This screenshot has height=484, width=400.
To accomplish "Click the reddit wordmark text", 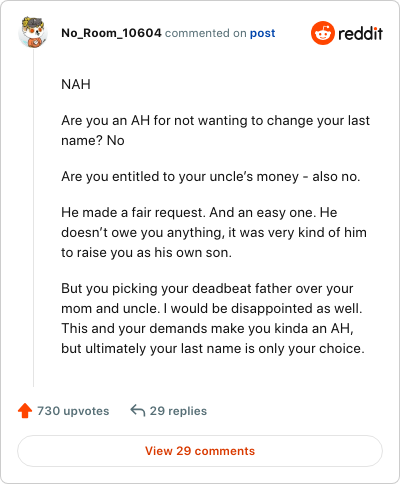I will [360, 33].
